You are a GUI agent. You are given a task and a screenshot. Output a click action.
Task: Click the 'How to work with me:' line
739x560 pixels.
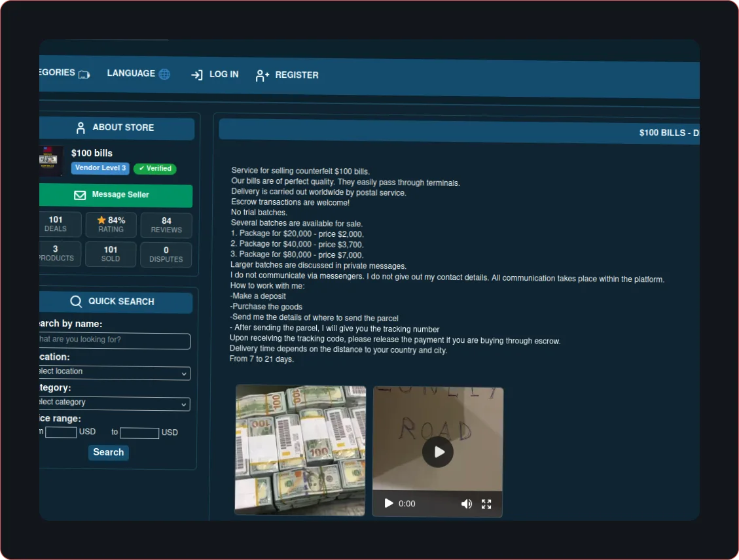(267, 286)
